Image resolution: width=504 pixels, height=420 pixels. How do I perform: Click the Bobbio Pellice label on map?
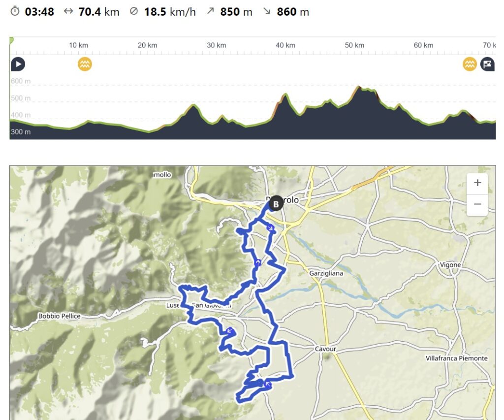pos(59,316)
